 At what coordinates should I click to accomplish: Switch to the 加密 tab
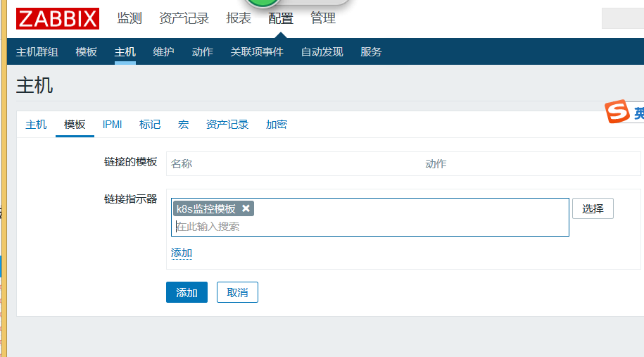[x=277, y=125]
